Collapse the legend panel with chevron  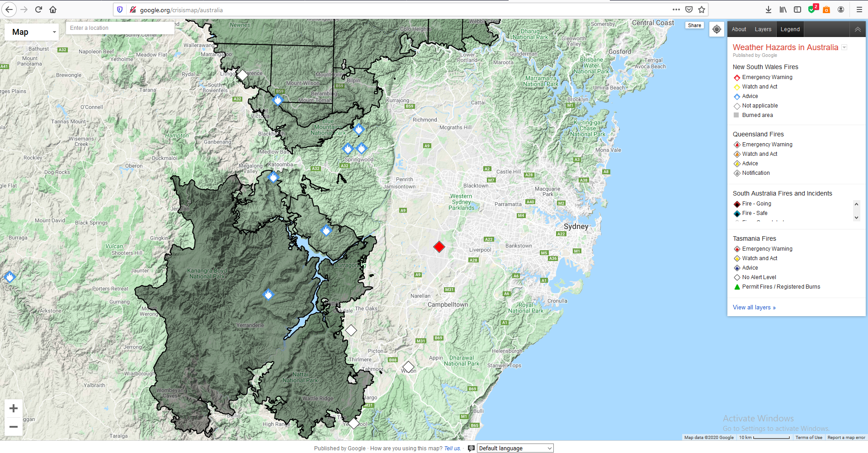click(x=858, y=29)
